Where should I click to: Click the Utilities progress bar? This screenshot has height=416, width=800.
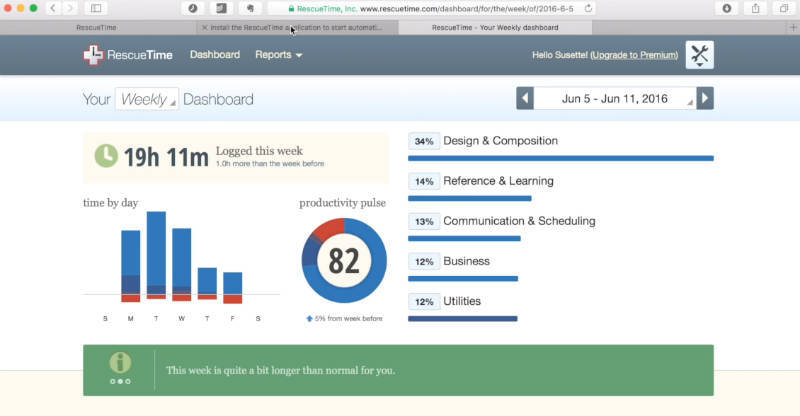(463, 319)
